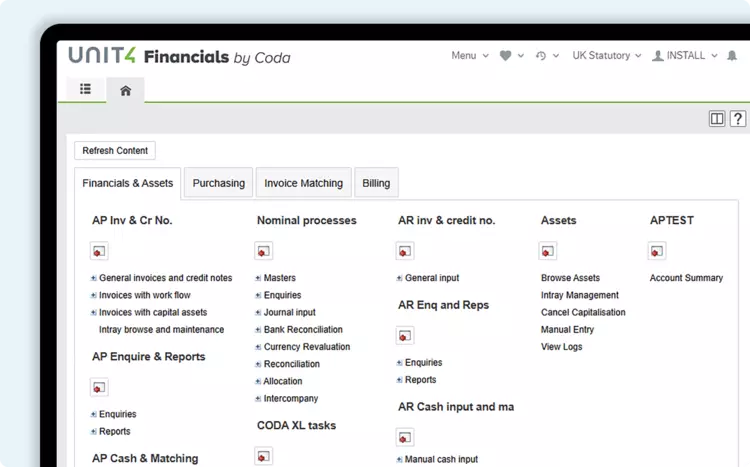Screen dimensions: 750x467
Task: Switch to the Purchasing tab
Action: pos(219,183)
